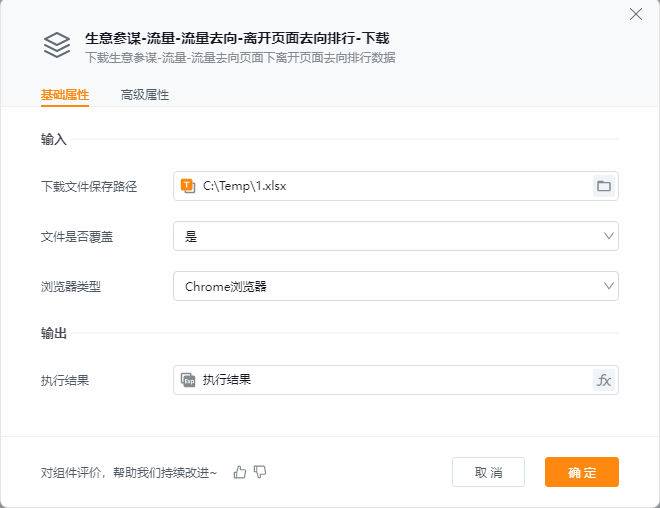
Task: Click the 输入 section header
Action: pos(54,139)
